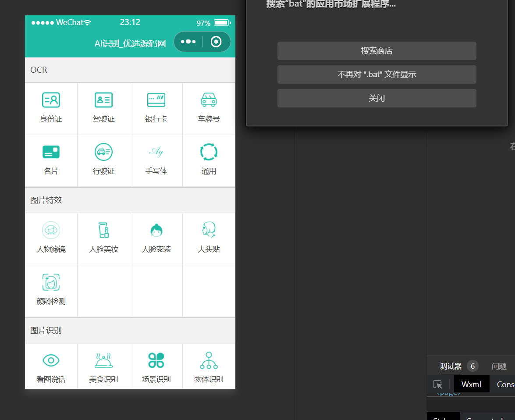Image resolution: width=515 pixels, height=420 pixels.
Task: Select the 驾驶证 driver license icon
Action: pos(103,100)
